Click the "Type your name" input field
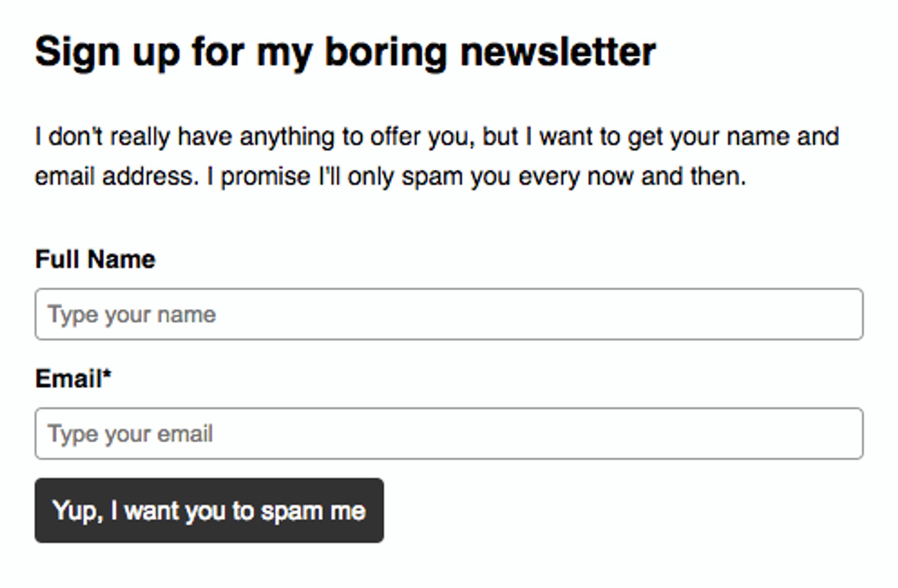Screen dimensions: 898x588 pyautogui.click(x=449, y=314)
